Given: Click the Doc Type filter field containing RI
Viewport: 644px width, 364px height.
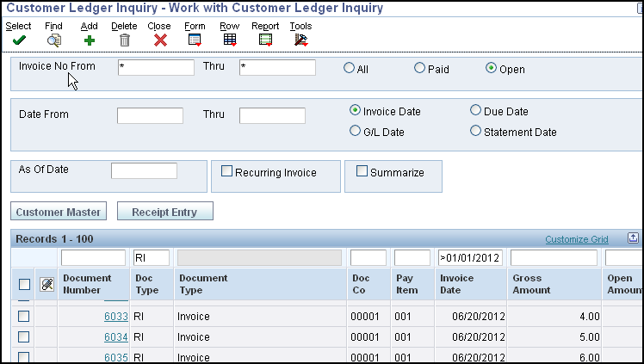Looking at the screenshot, I should click(152, 257).
